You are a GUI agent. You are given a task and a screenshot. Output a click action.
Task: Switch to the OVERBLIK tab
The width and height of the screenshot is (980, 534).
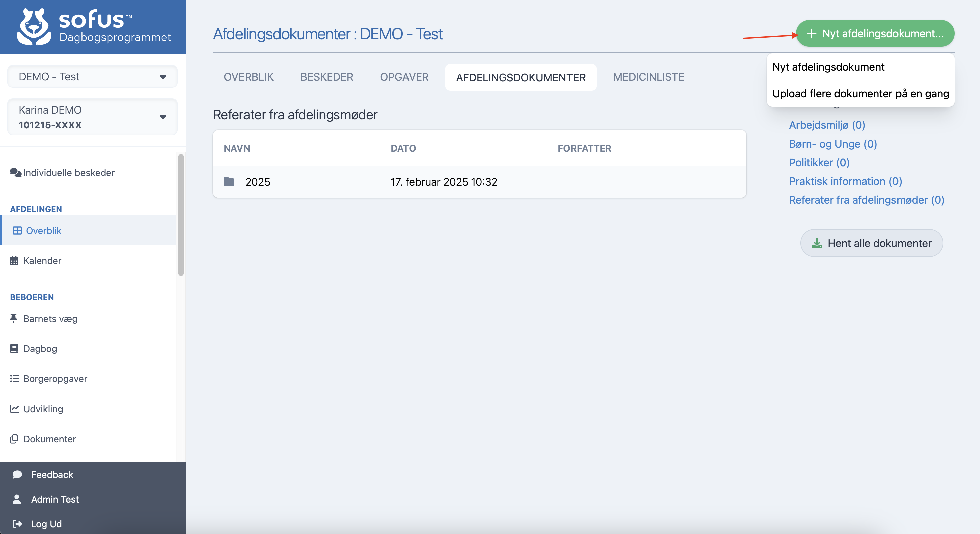pyautogui.click(x=249, y=77)
